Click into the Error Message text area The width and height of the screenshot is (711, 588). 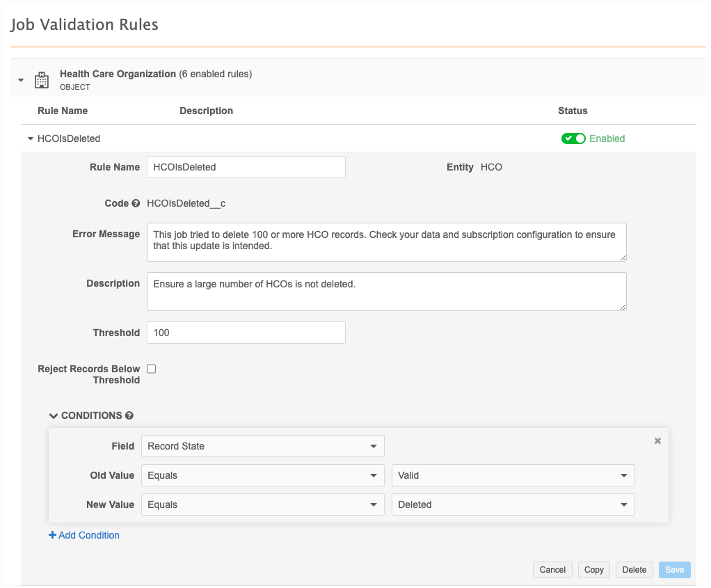coord(386,241)
